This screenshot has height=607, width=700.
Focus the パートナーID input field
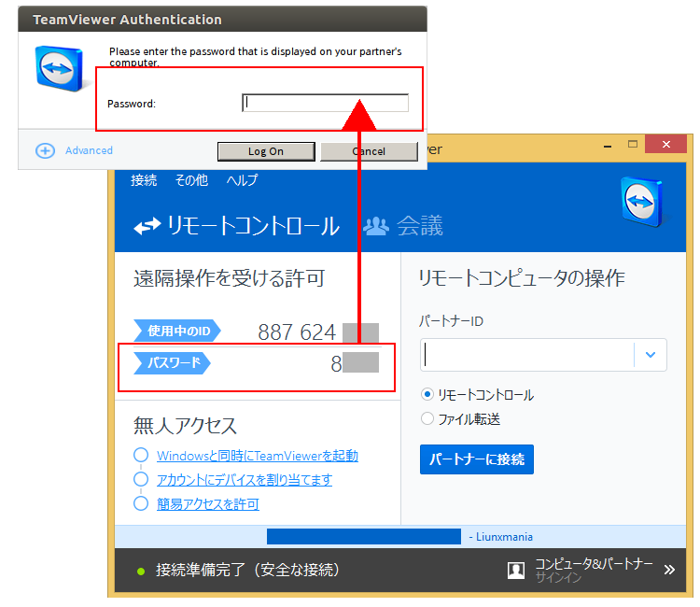(x=527, y=355)
